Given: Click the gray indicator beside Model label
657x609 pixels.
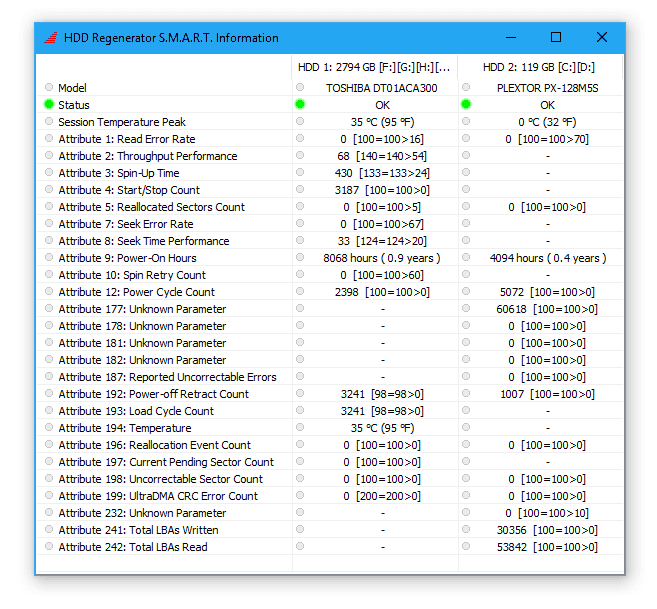Looking at the screenshot, I should (49, 87).
